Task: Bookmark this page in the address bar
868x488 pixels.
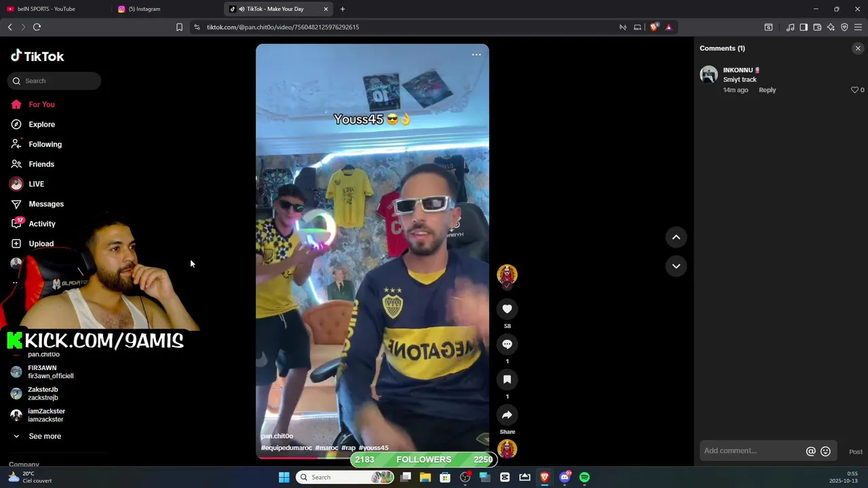Action: (179, 27)
